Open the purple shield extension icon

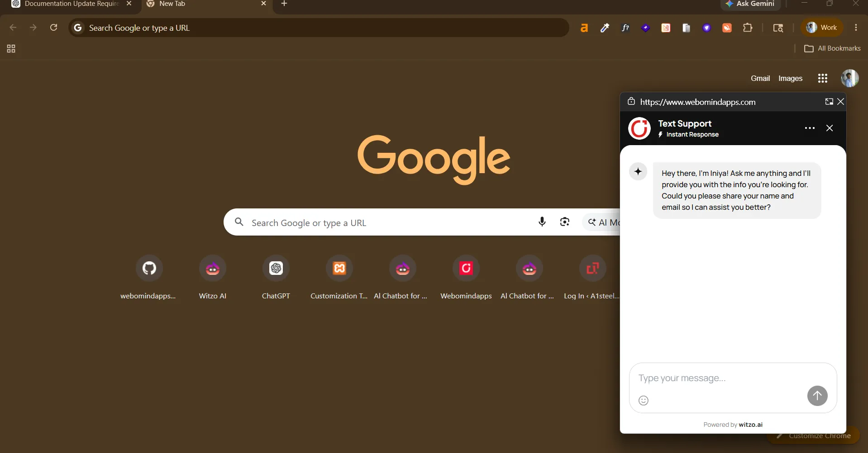click(x=706, y=28)
